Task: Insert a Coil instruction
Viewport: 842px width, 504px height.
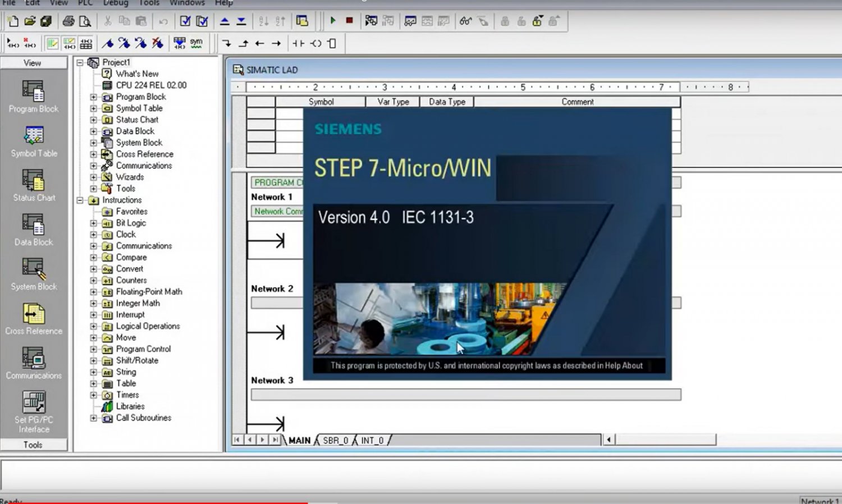Action: [x=315, y=43]
